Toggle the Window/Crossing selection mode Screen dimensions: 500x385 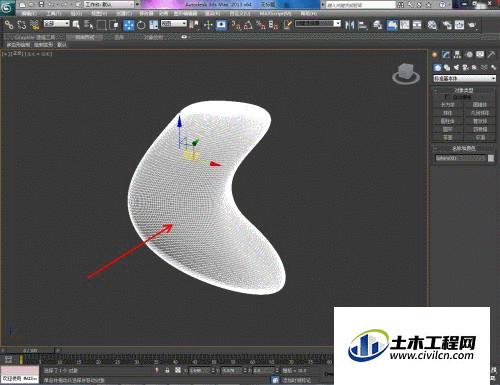tap(114, 25)
